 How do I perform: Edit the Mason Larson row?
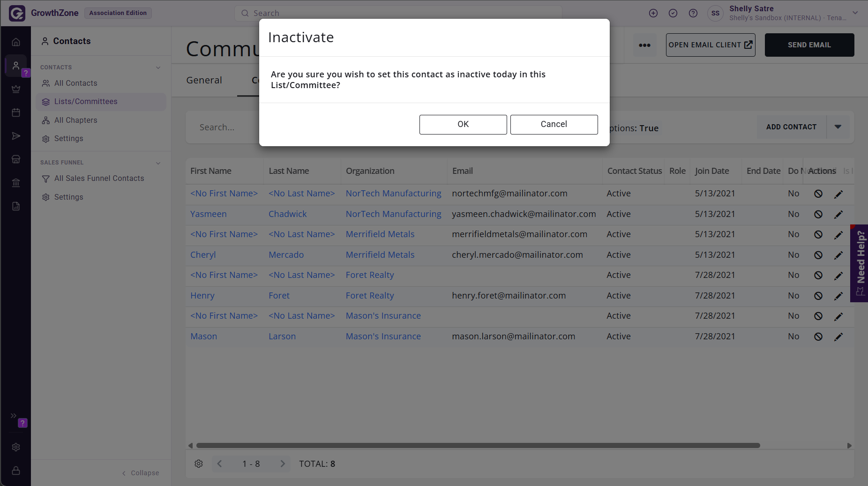tap(838, 336)
